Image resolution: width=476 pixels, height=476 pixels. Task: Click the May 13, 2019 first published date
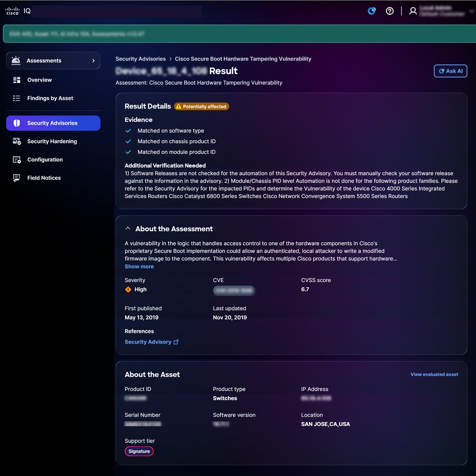[142, 318]
